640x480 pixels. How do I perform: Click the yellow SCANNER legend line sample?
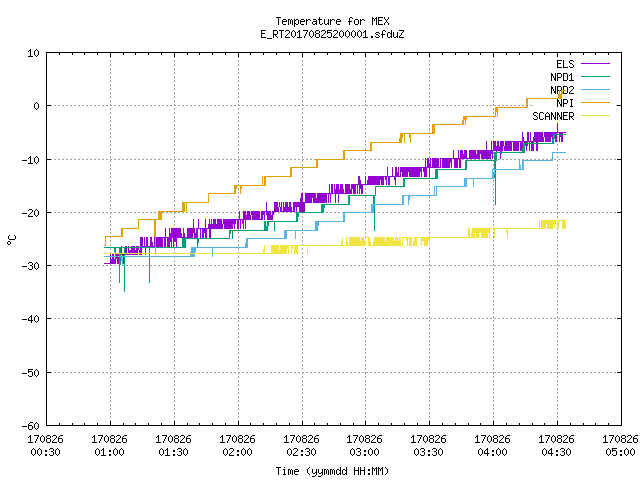click(x=595, y=116)
